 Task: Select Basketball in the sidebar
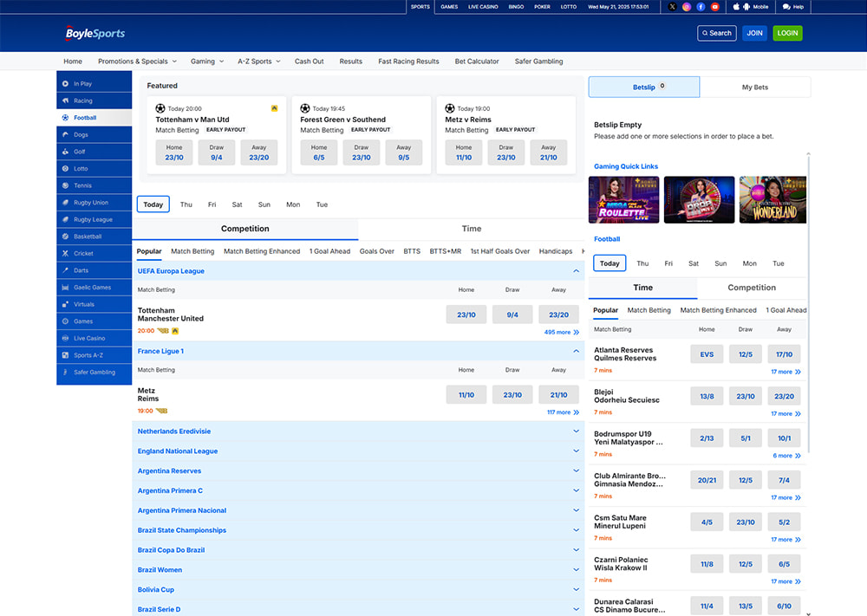point(94,237)
